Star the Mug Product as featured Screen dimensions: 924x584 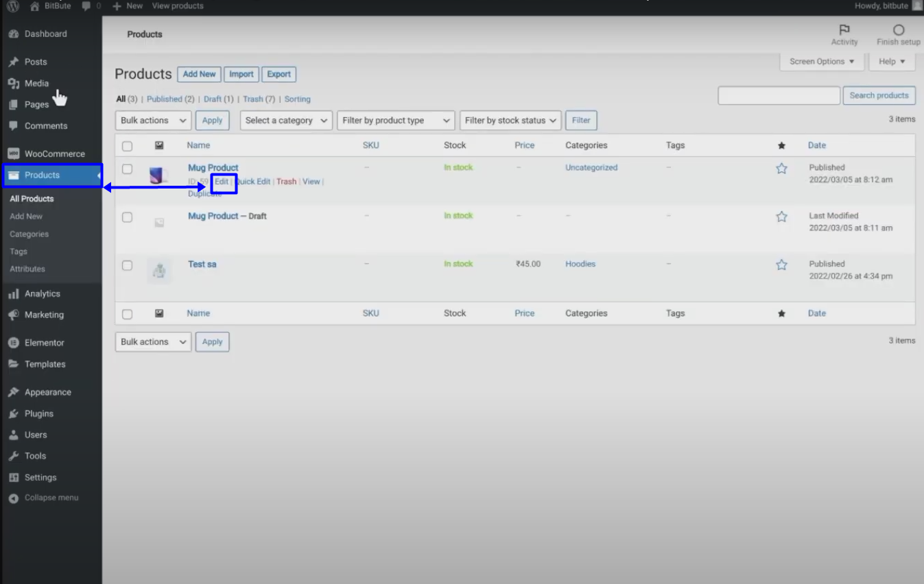pos(781,169)
